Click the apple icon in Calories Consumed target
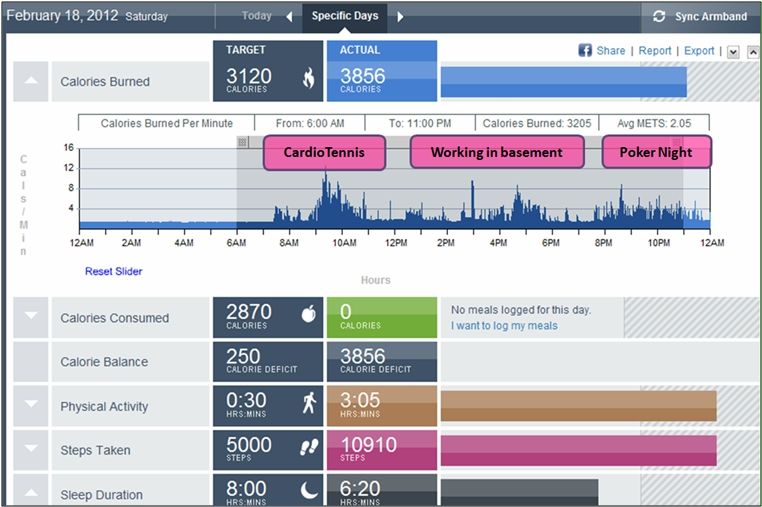The width and height of the screenshot is (762, 507). pos(309,314)
